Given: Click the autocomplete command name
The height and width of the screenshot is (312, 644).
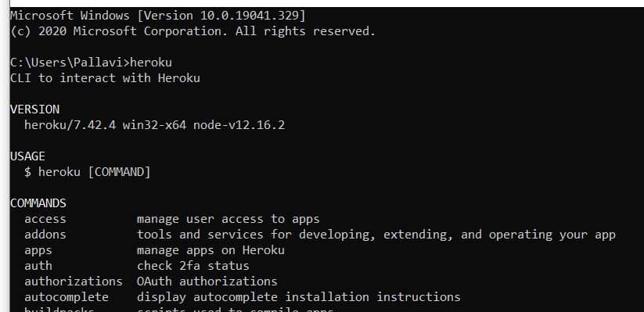Looking at the screenshot, I should (x=67, y=297).
